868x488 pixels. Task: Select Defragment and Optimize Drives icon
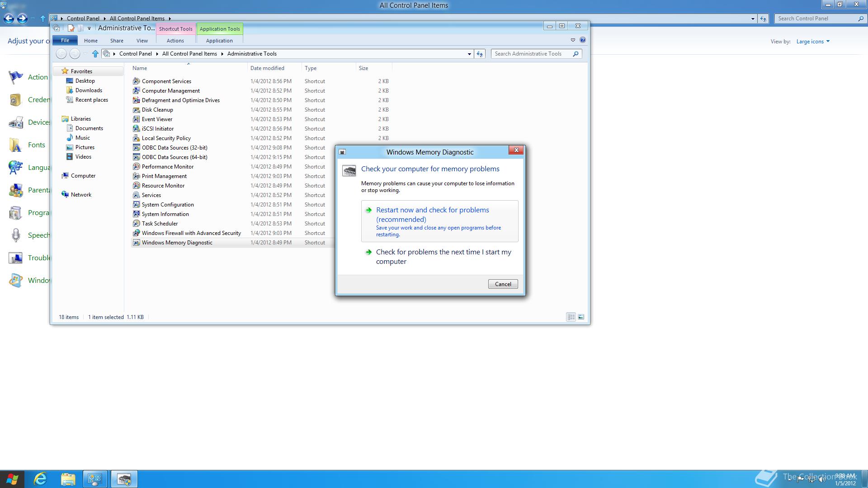pos(136,100)
